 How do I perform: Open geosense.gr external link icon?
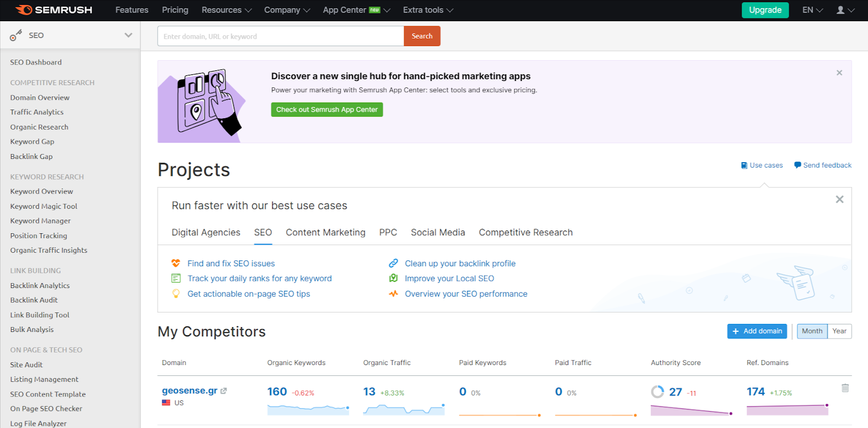point(224,391)
